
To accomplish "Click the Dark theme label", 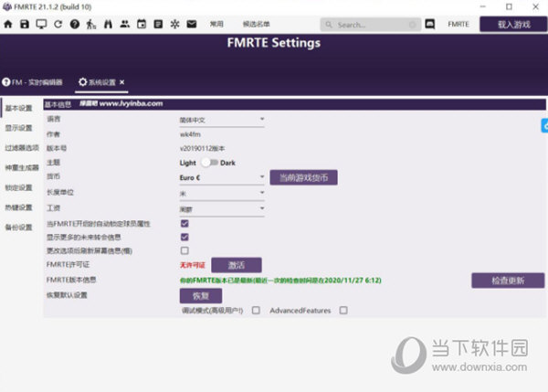I will tap(227, 163).
